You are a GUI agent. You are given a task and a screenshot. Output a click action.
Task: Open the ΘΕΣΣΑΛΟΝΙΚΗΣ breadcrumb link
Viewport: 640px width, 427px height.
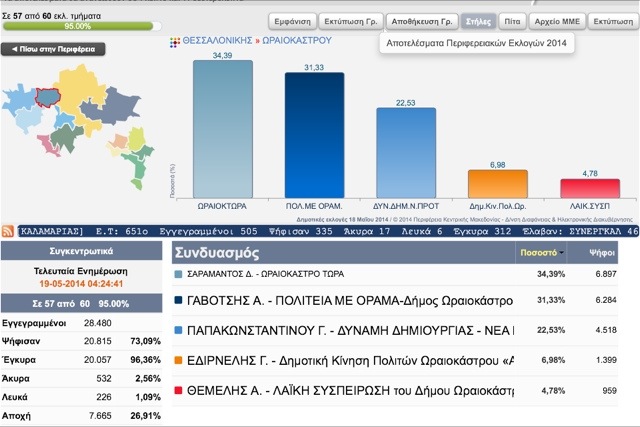(217, 41)
